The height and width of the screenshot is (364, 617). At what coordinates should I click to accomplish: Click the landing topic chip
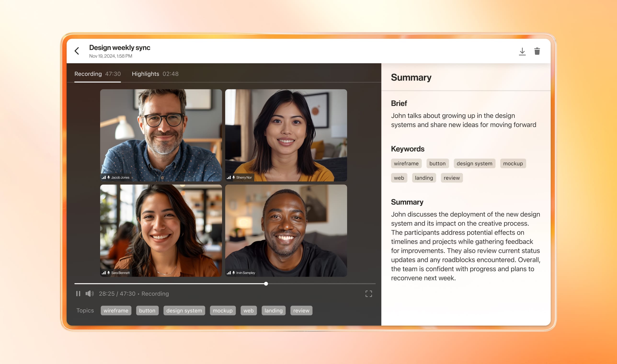click(x=273, y=310)
